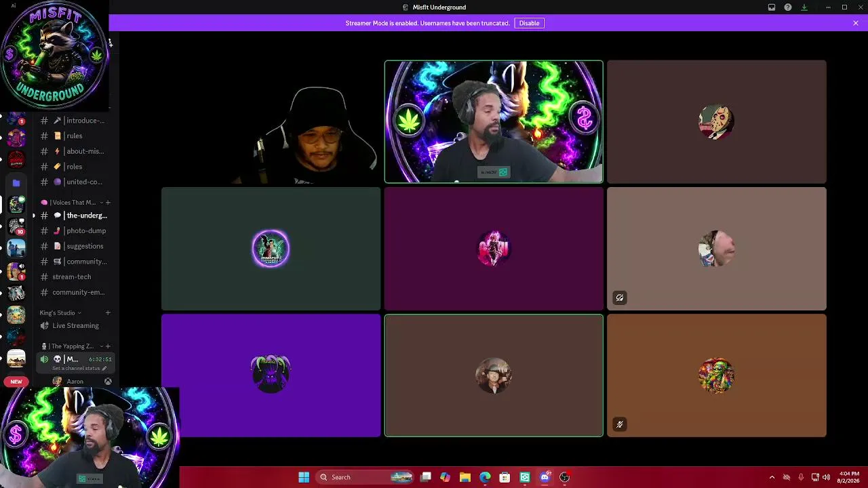Collapse The Yapping Z category
This screenshot has width=868, height=488.
pos(72,346)
